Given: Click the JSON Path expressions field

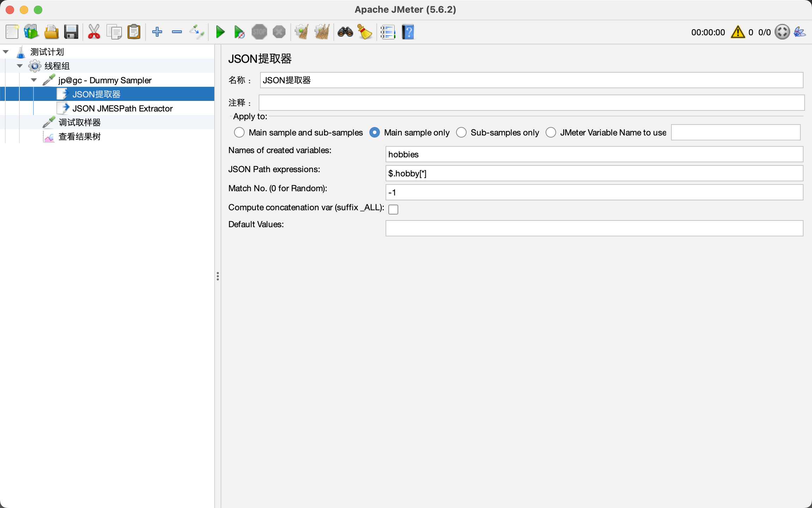Looking at the screenshot, I should point(594,173).
